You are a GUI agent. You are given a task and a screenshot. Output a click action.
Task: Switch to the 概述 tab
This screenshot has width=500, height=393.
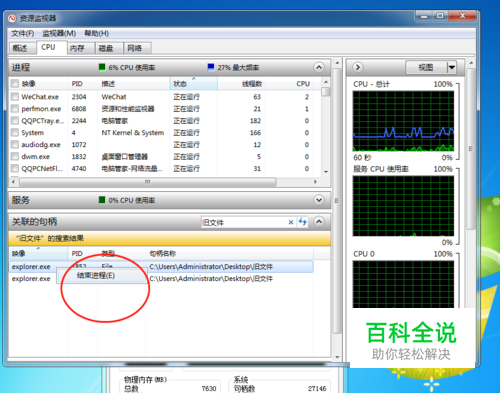click(22, 48)
